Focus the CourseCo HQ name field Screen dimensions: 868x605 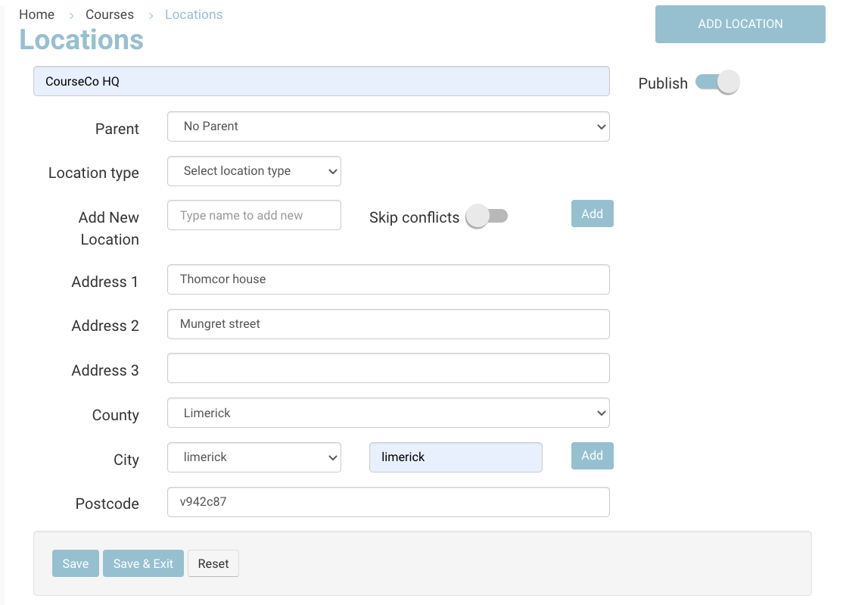[321, 82]
